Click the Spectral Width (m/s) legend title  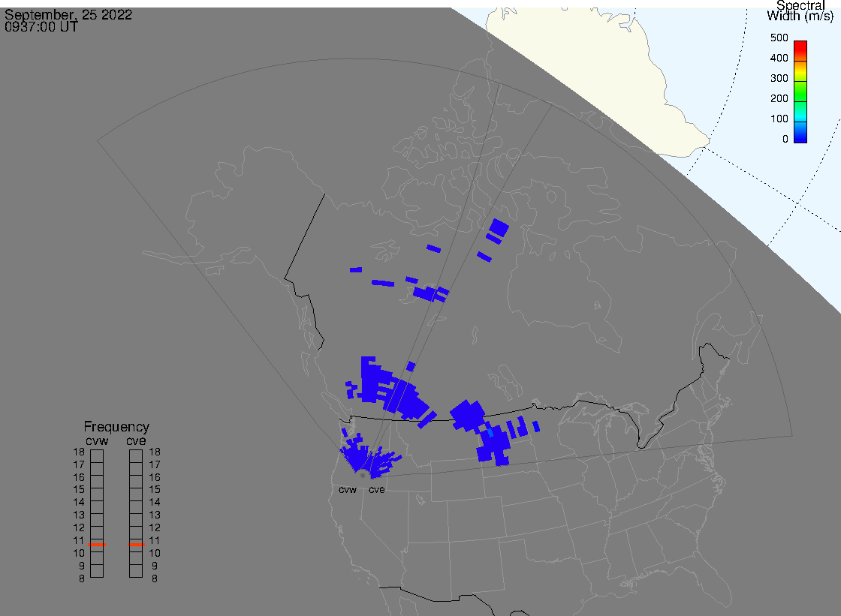[800, 11]
